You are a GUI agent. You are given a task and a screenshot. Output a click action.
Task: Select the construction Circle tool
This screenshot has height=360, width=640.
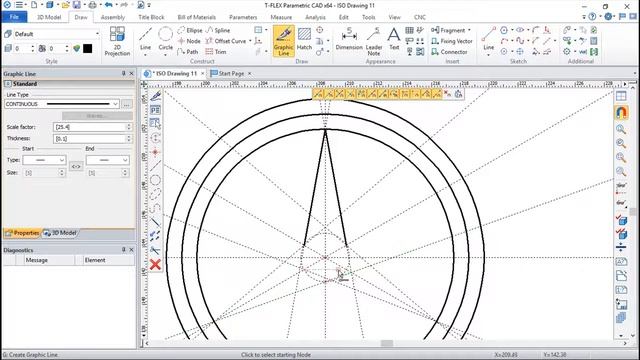coord(165,40)
